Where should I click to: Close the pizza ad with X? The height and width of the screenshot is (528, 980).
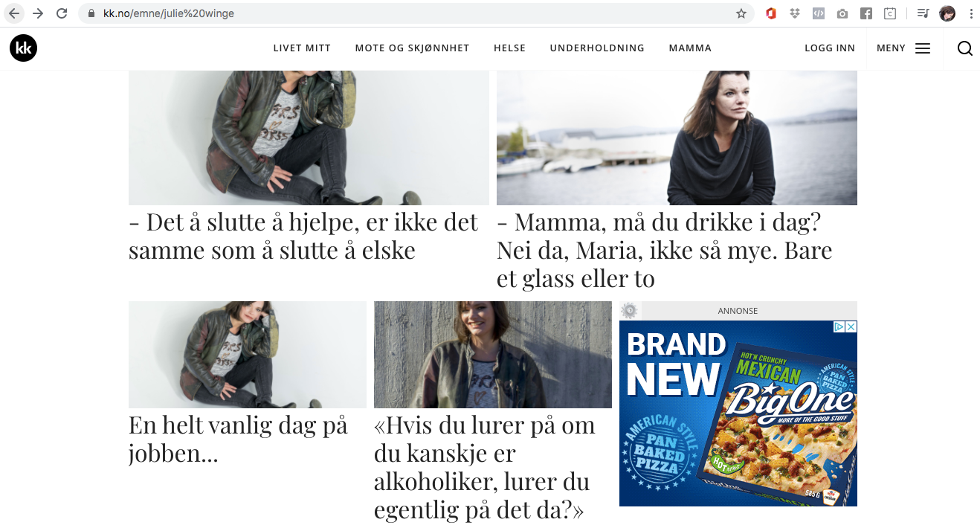[851, 326]
